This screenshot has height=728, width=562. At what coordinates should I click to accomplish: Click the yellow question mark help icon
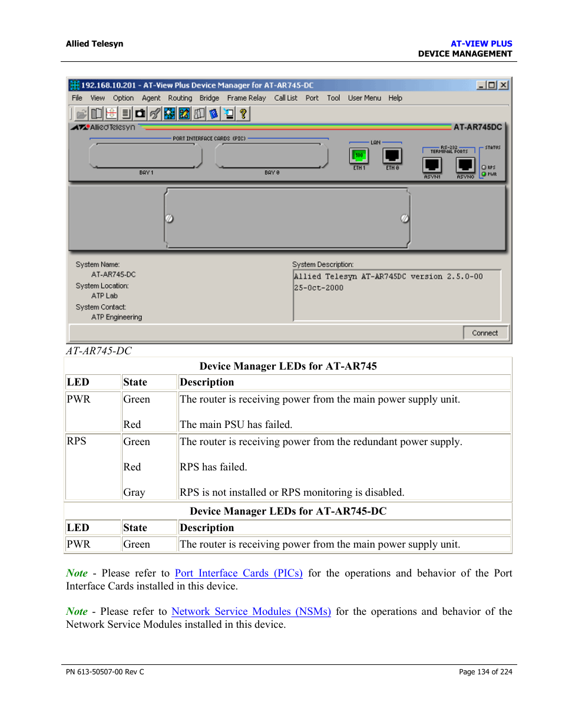click(x=243, y=114)
